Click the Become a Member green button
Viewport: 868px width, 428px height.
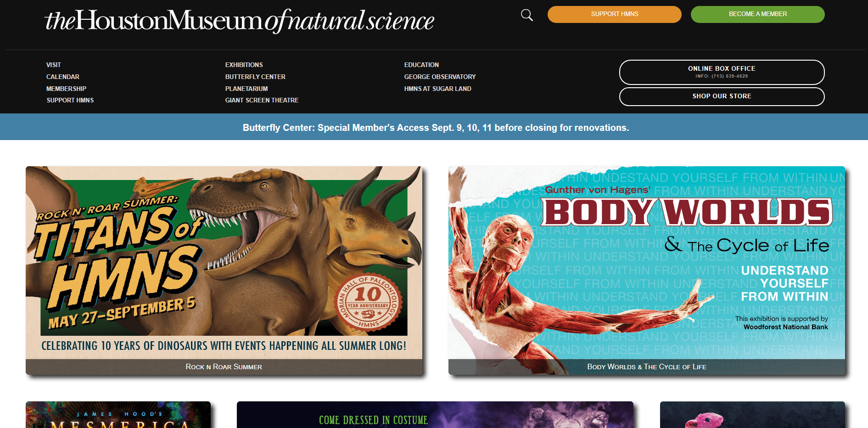tap(757, 14)
